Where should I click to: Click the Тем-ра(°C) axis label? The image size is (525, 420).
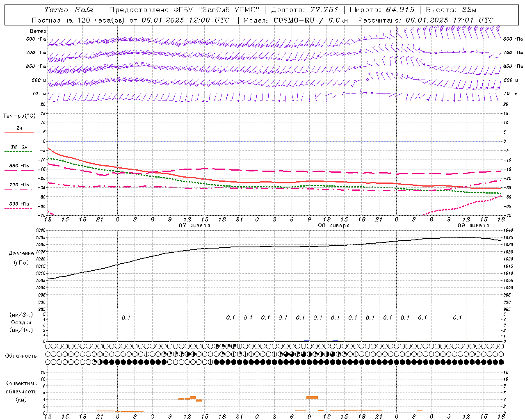coord(19,116)
